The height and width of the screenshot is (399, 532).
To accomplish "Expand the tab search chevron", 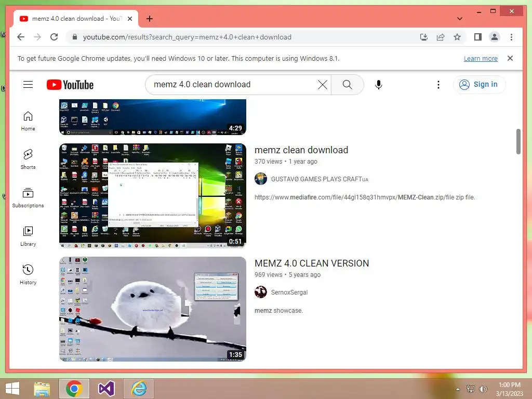I will point(459,19).
